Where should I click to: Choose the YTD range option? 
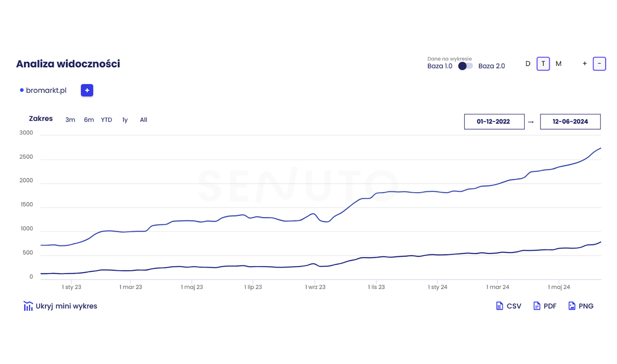pyautogui.click(x=106, y=120)
